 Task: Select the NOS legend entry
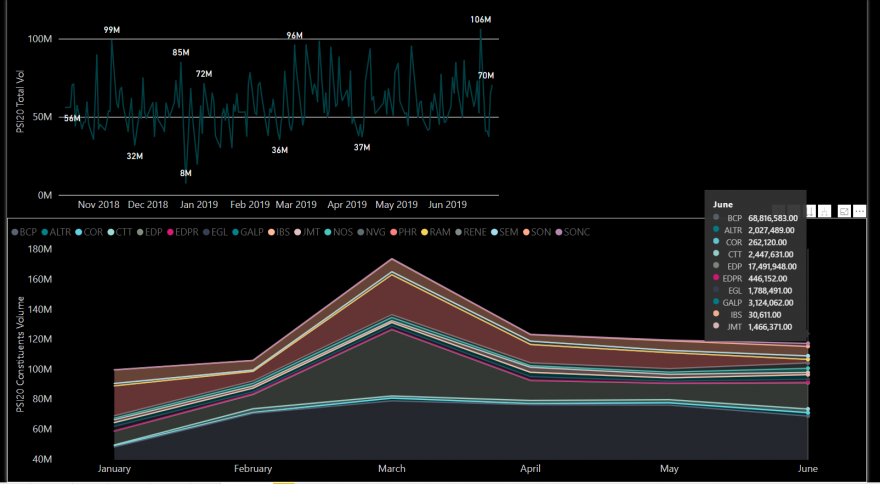pyautogui.click(x=342, y=232)
